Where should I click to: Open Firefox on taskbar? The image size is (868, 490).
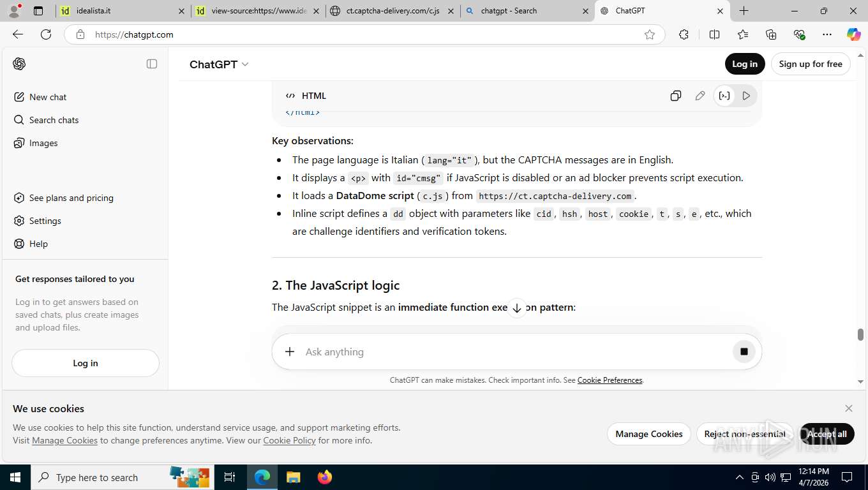tap(325, 477)
